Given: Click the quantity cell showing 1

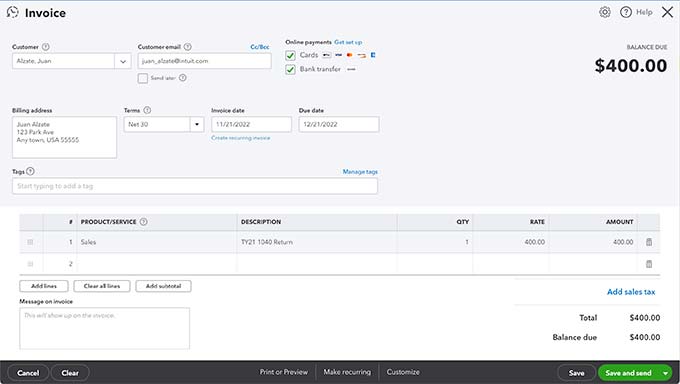Looking at the screenshot, I should tap(435, 242).
